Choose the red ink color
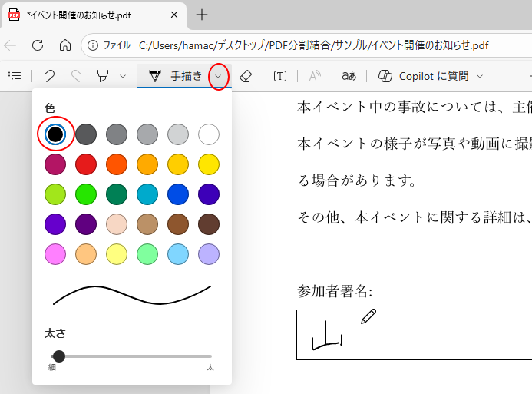Viewport: 532px width, 394px height. [x=86, y=164]
